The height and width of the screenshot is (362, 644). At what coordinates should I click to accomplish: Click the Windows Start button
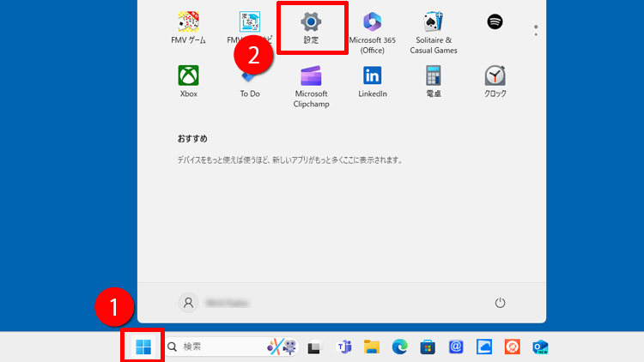point(143,347)
